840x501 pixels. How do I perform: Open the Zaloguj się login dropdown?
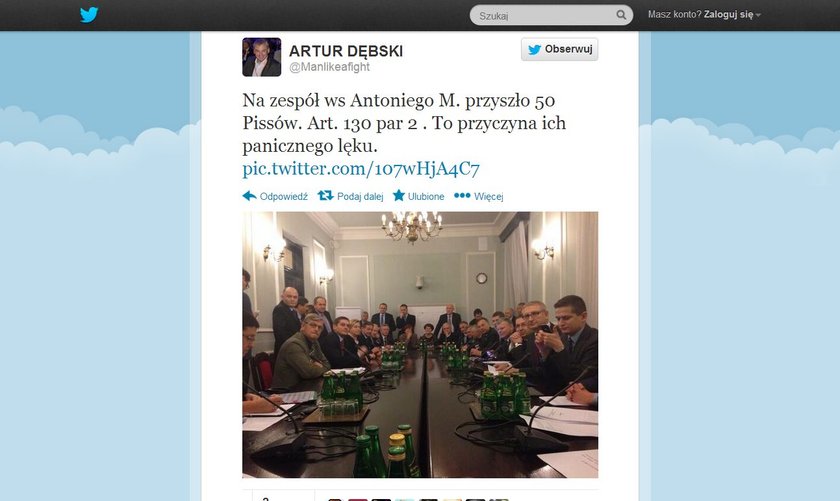click(729, 14)
